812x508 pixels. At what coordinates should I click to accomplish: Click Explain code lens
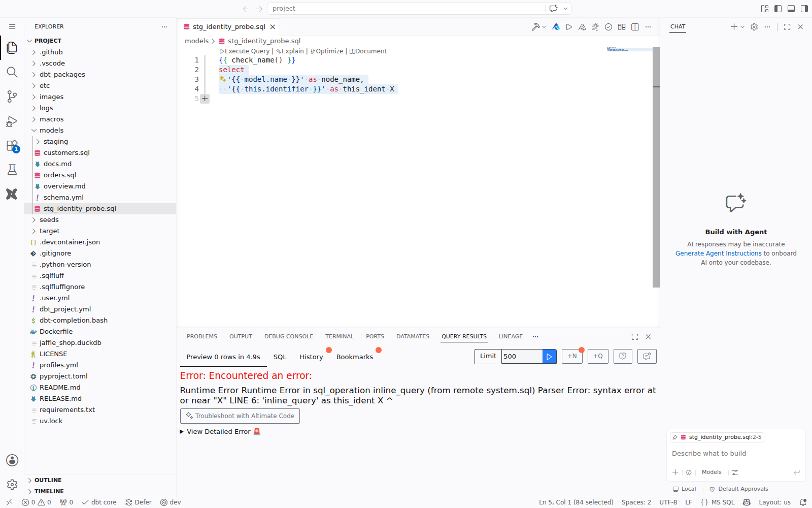pos(290,51)
